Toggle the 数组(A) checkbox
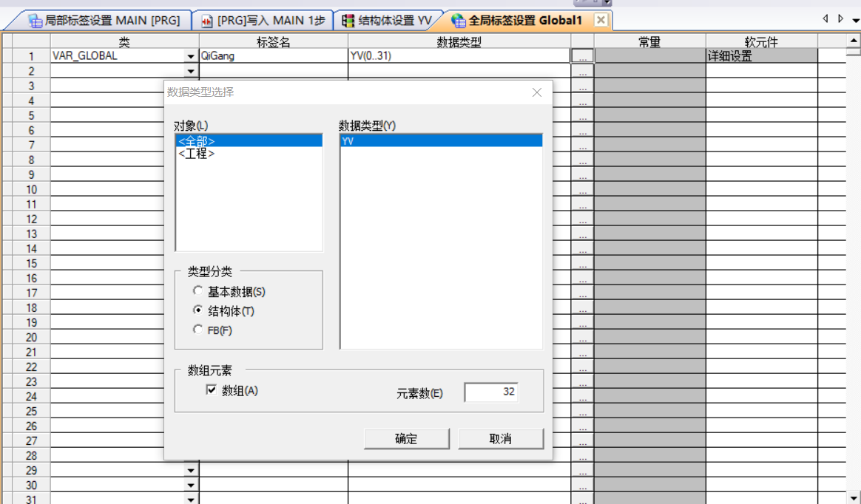The height and width of the screenshot is (504, 861). [212, 390]
